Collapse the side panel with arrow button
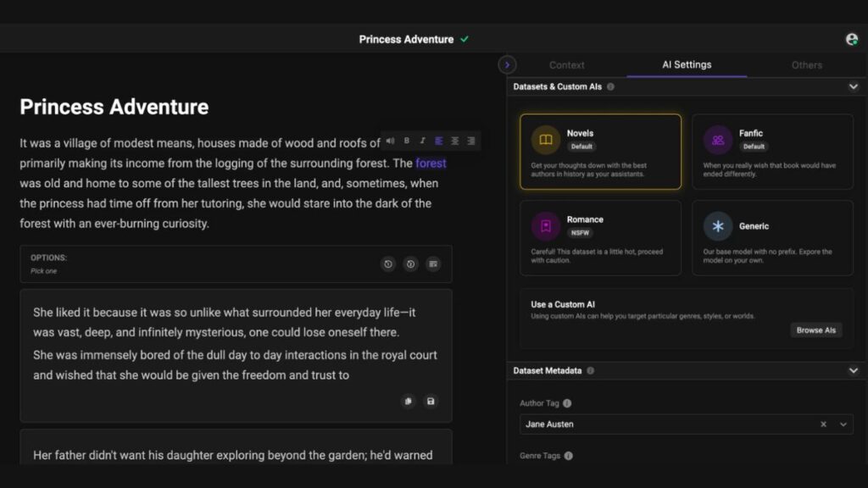This screenshot has height=488, width=868. click(507, 64)
